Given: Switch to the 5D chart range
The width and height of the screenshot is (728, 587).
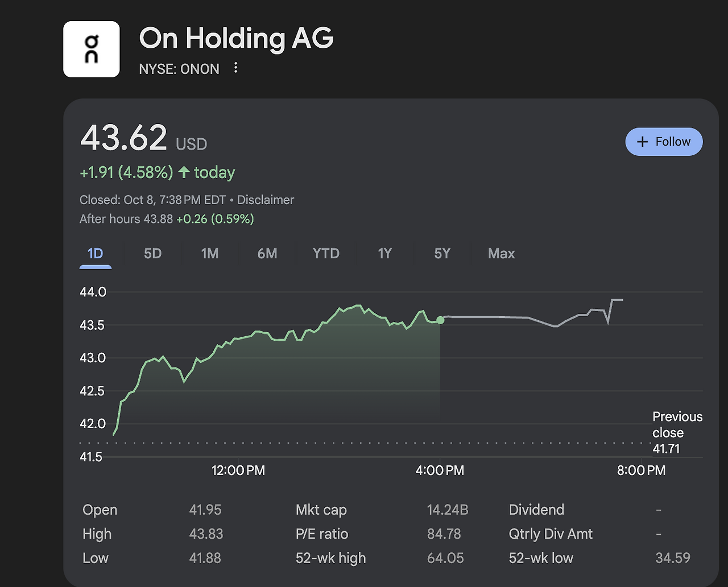Looking at the screenshot, I should 152,254.
